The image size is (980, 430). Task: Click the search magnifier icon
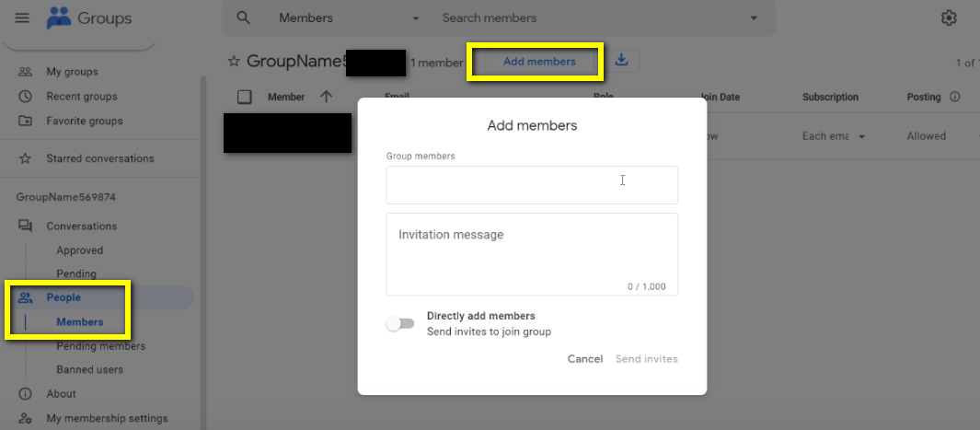[x=243, y=18]
